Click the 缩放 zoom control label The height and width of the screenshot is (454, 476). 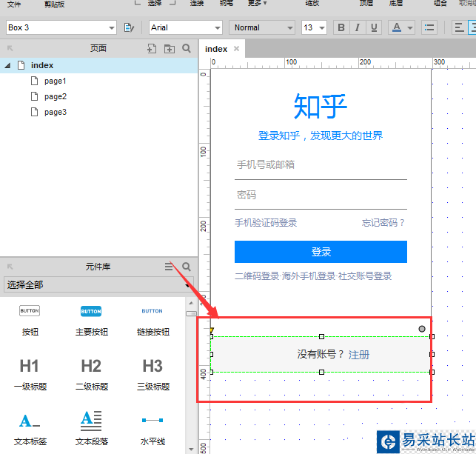click(x=312, y=4)
